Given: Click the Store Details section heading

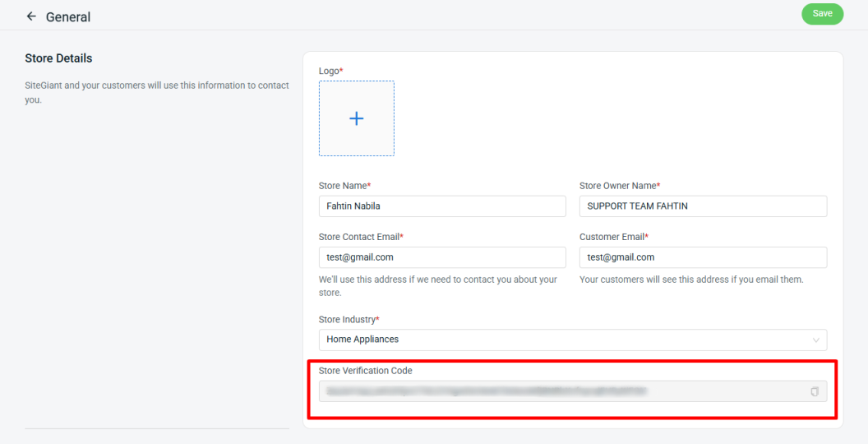Looking at the screenshot, I should (x=58, y=58).
